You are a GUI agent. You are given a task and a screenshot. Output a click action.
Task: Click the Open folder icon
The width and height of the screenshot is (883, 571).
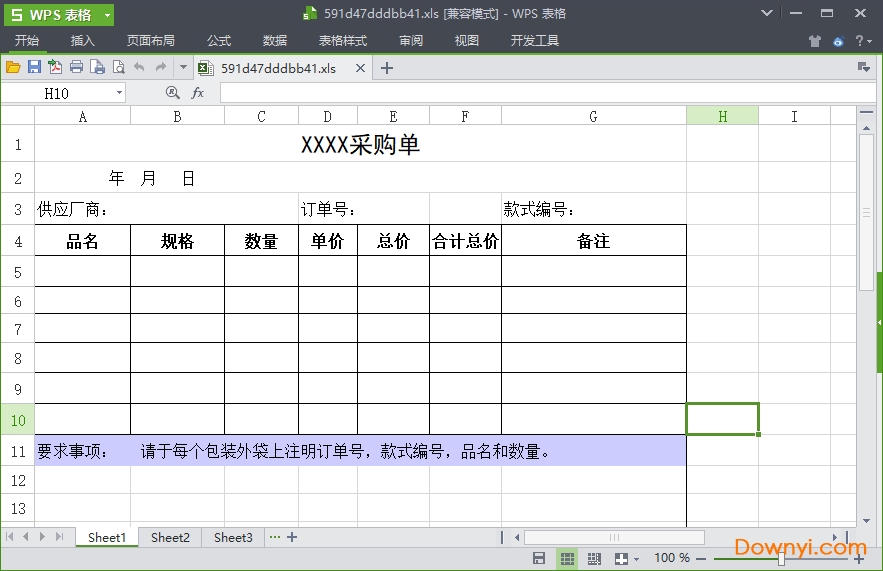click(13, 68)
